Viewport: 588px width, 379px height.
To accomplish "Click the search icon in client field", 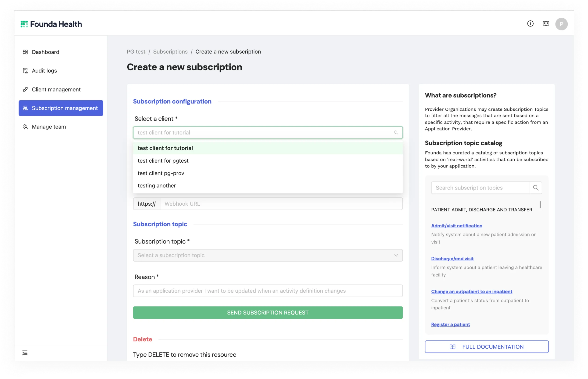I will tap(396, 133).
